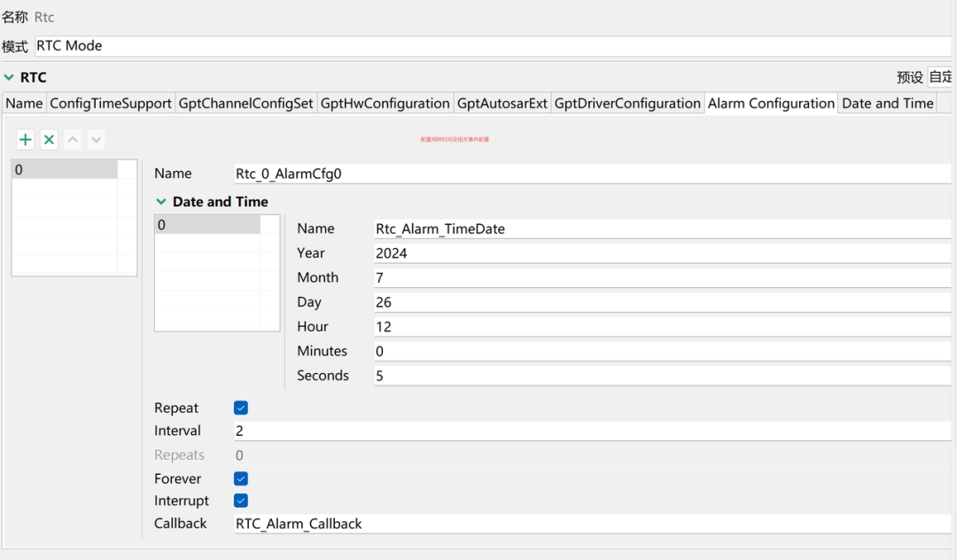Disable the Interrupt checkbox
The height and width of the screenshot is (560, 957).
click(241, 501)
